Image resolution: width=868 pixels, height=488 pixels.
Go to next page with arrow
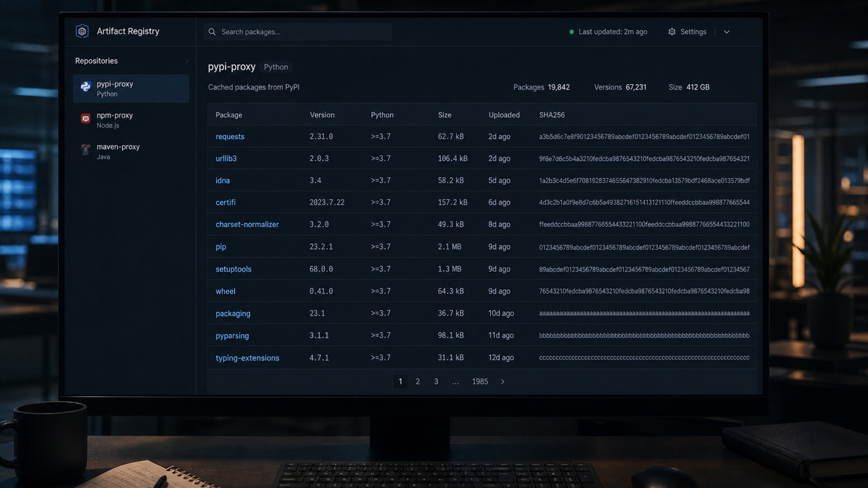tap(502, 381)
